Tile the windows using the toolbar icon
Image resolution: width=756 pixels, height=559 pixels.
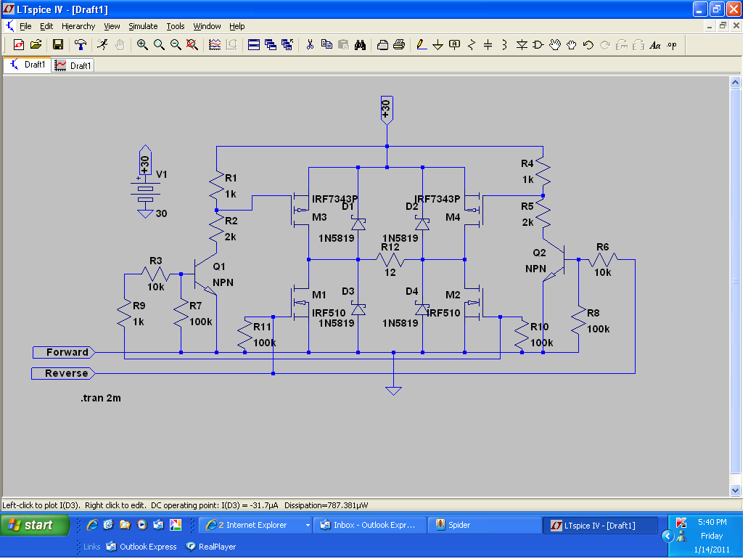(x=254, y=45)
